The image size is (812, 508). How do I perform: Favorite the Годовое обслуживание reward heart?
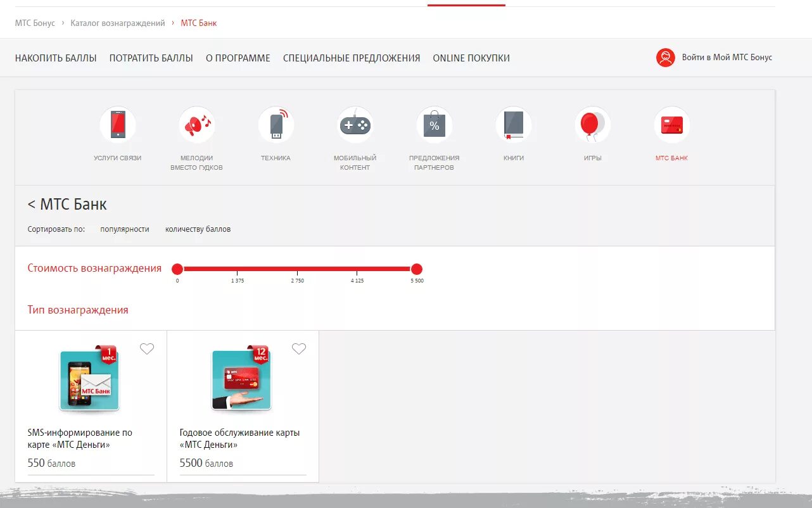[299, 348]
